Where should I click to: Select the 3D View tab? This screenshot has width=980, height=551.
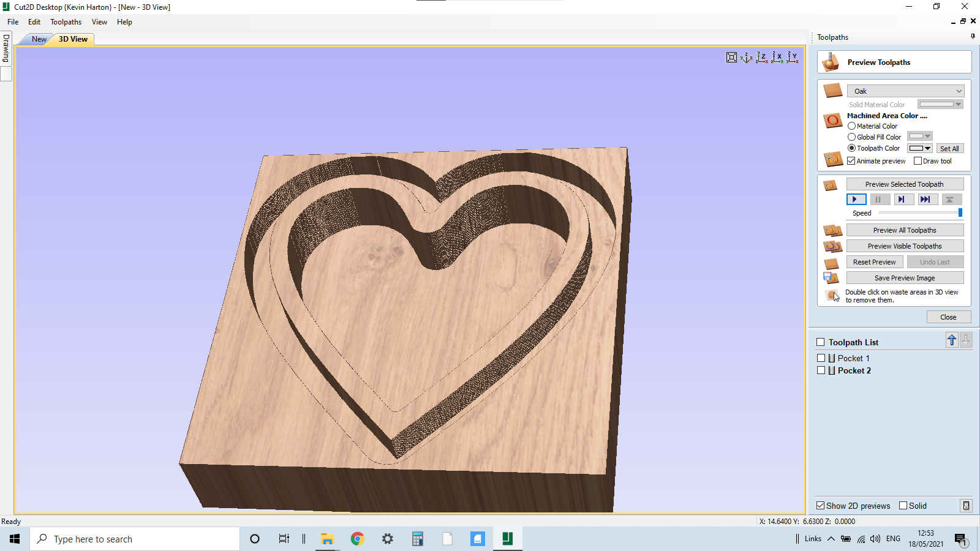click(x=73, y=39)
